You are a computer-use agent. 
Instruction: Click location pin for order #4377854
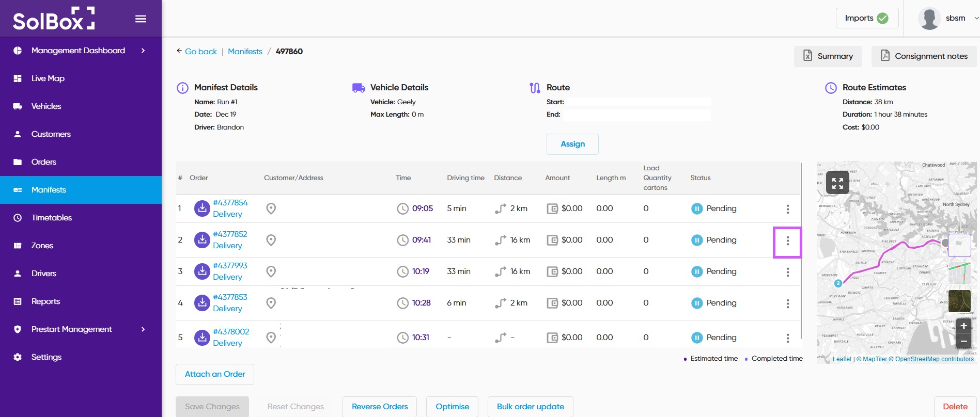click(271, 208)
